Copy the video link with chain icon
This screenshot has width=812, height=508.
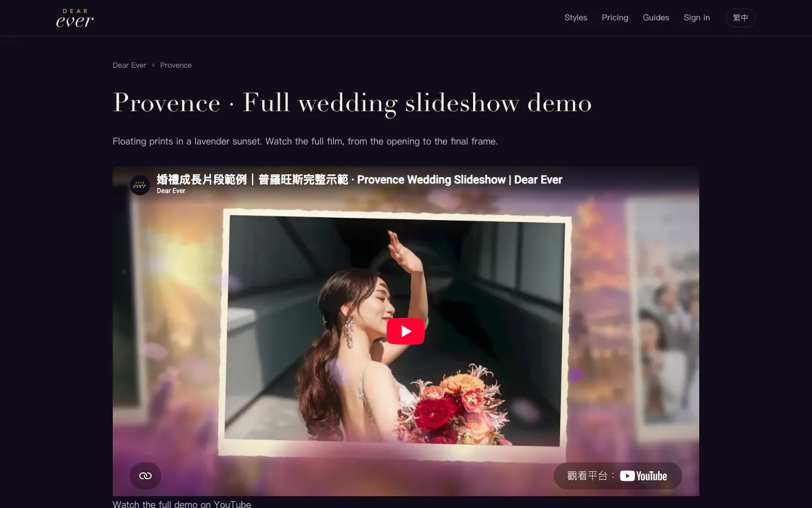[145, 476]
